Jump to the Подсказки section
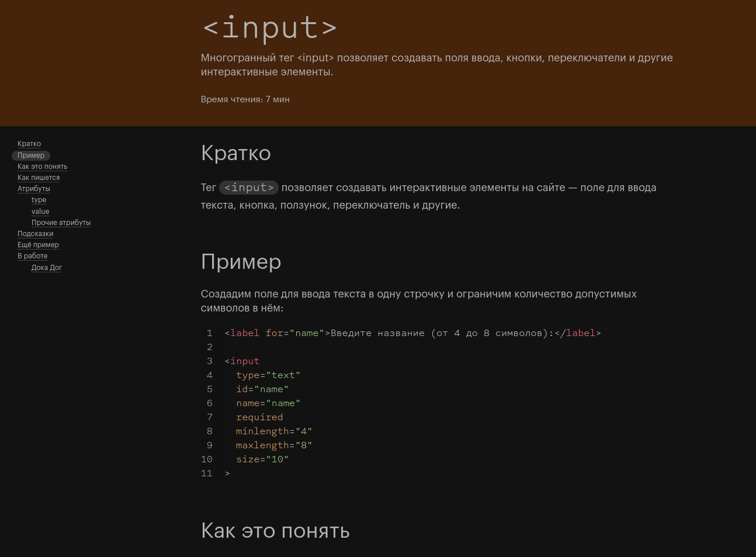756x557 pixels. pyautogui.click(x=35, y=234)
